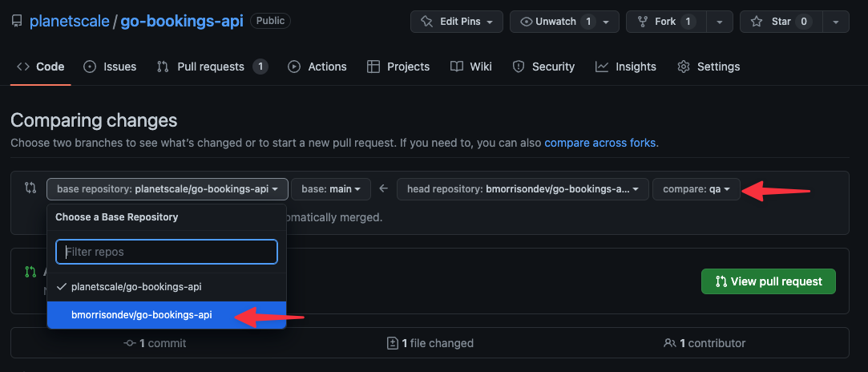The height and width of the screenshot is (372, 868).
Task: Click the Comparing changes heading
Action: [x=94, y=120]
